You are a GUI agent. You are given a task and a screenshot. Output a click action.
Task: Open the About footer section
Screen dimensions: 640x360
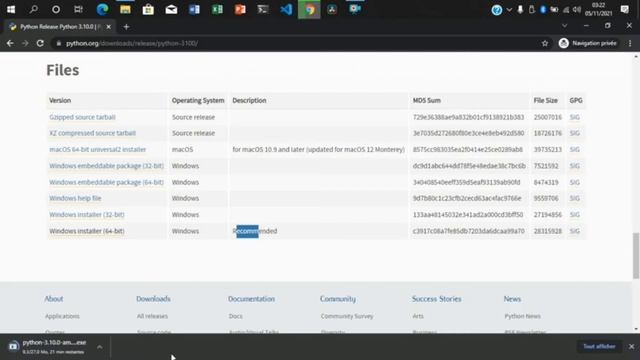pos(53,299)
